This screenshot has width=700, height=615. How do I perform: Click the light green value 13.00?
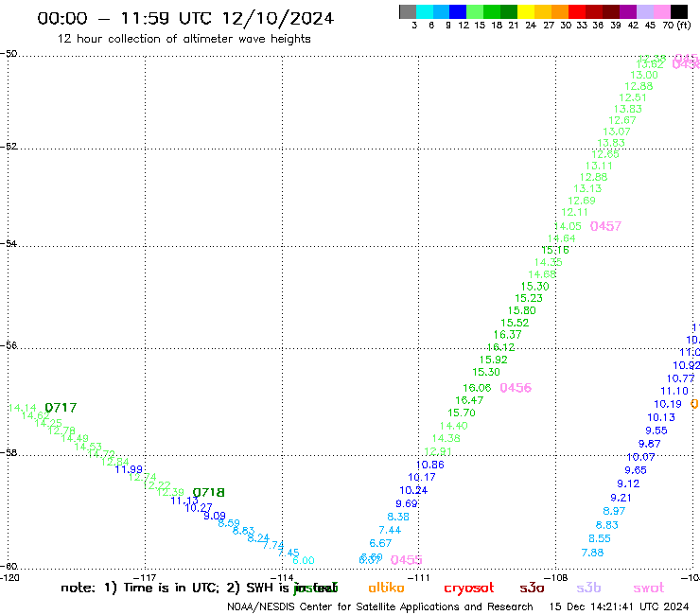click(644, 75)
